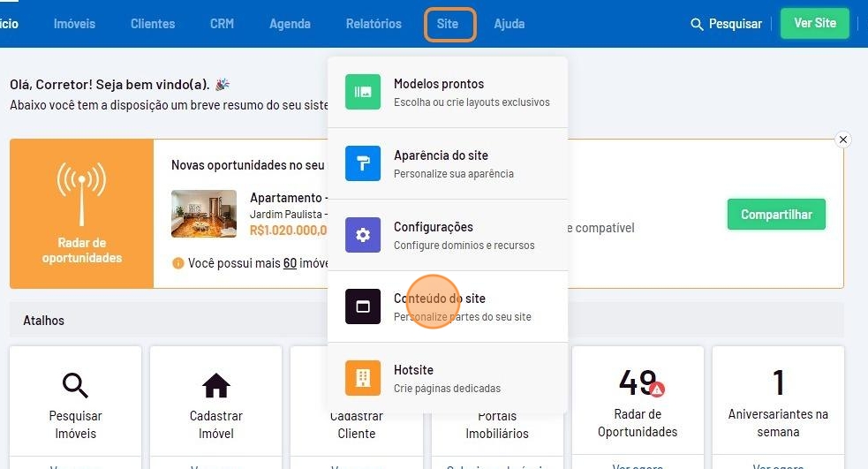Select the Clientes menu
Viewport: 868px width, 469px height.
153,24
